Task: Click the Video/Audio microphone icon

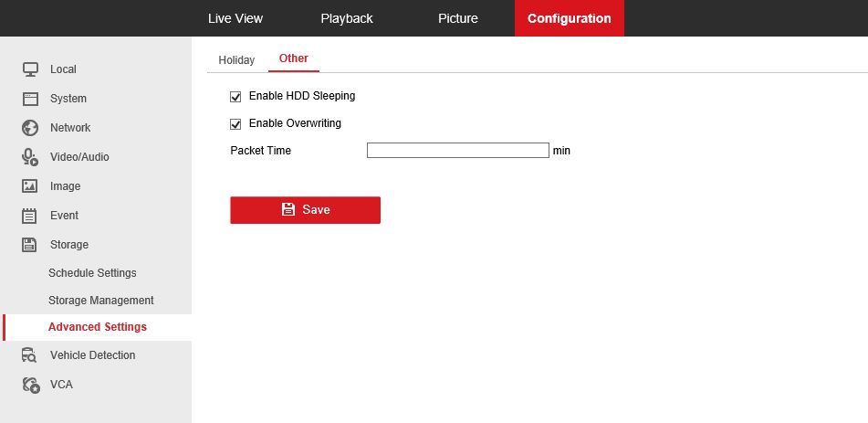Action: [x=30, y=157]
